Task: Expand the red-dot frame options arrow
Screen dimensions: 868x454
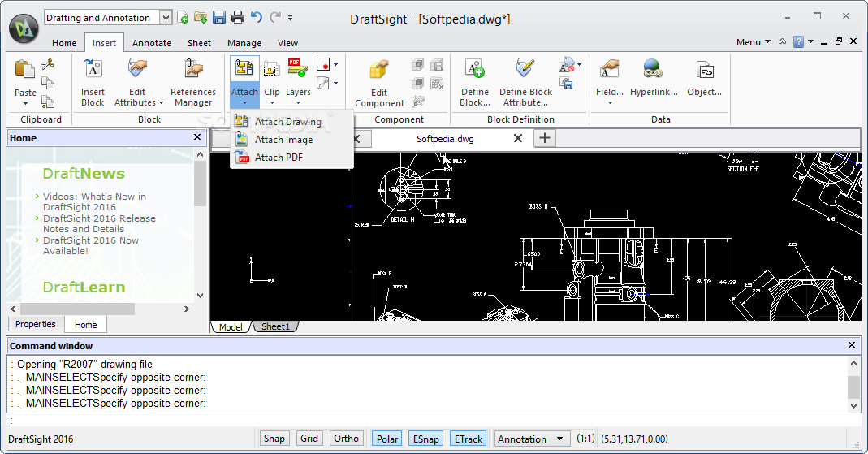Action: click(x=335, y=65)
